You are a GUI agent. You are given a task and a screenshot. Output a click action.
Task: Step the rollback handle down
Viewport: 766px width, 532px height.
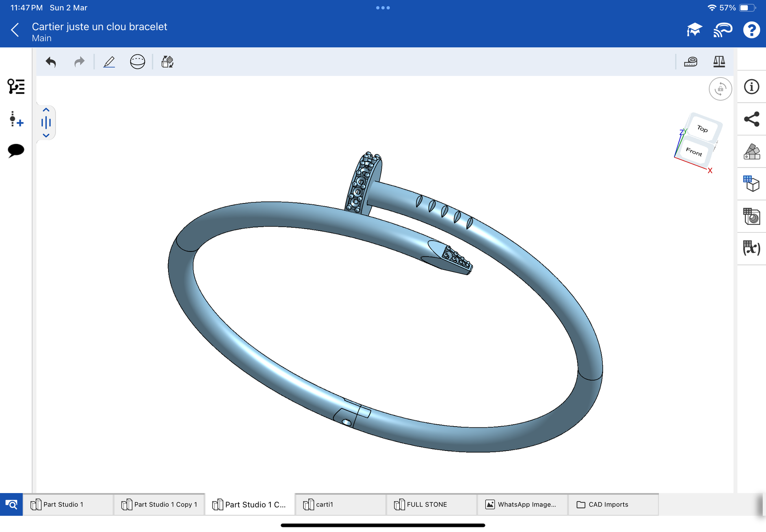46,135
